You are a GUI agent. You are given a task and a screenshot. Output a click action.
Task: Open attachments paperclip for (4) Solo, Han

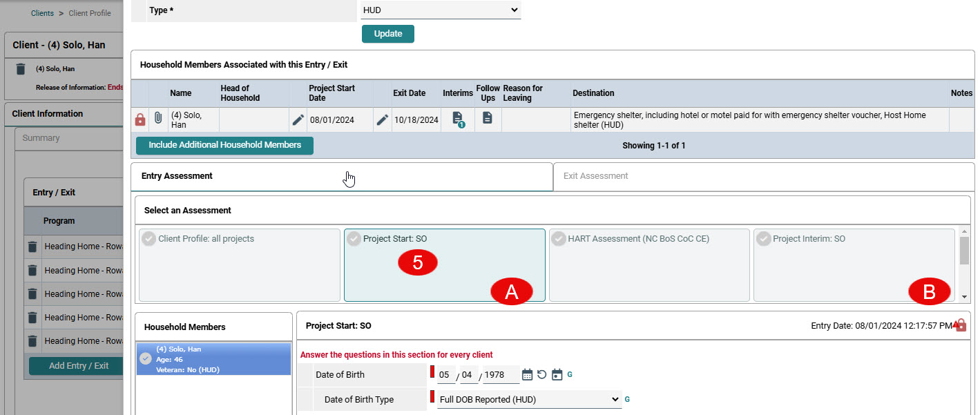point(158,119)
